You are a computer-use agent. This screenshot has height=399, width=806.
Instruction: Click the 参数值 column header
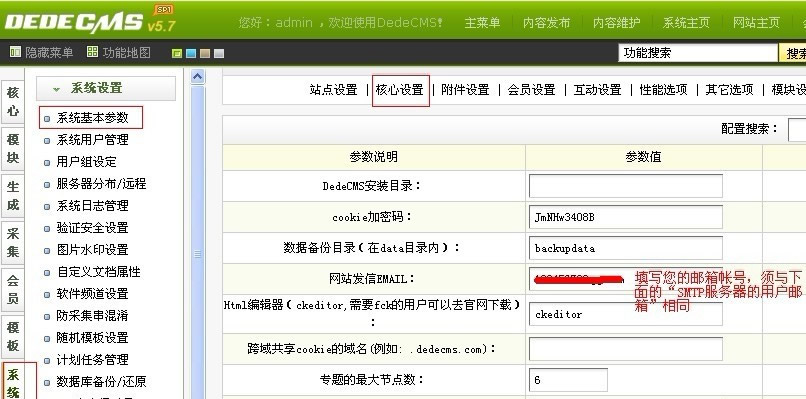click(x=644, y=157)
